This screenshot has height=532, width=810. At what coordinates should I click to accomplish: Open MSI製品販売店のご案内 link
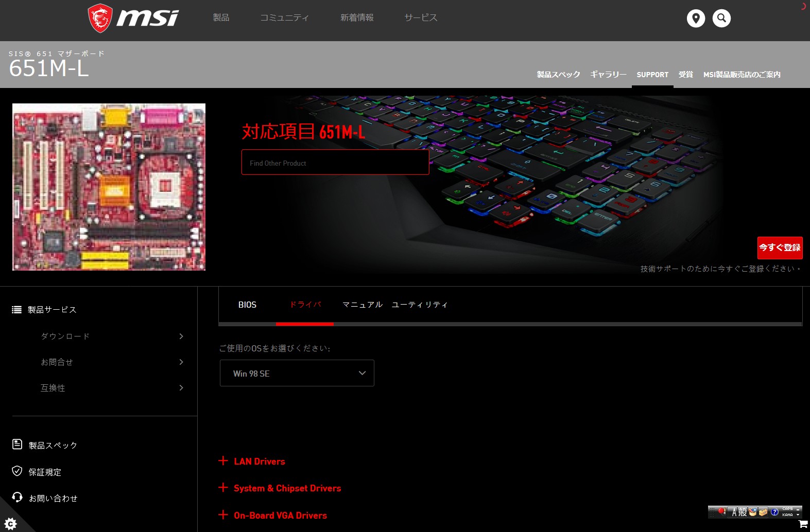742,75
